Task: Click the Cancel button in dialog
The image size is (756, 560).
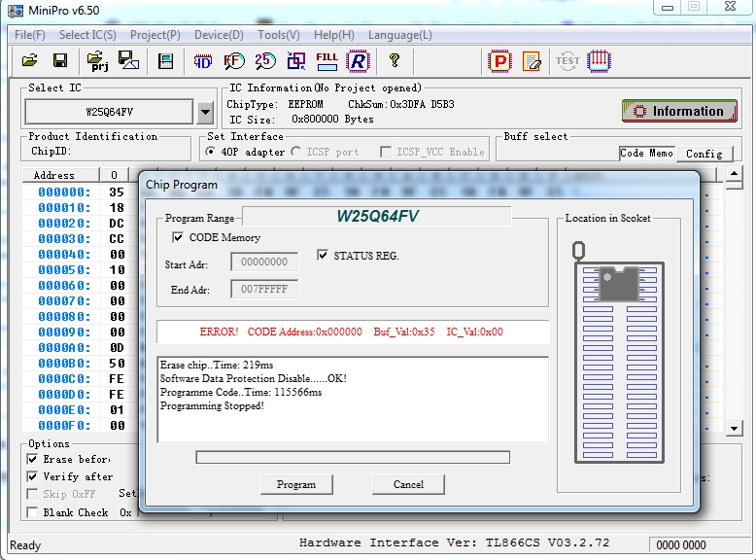Action: click(408, 484)
